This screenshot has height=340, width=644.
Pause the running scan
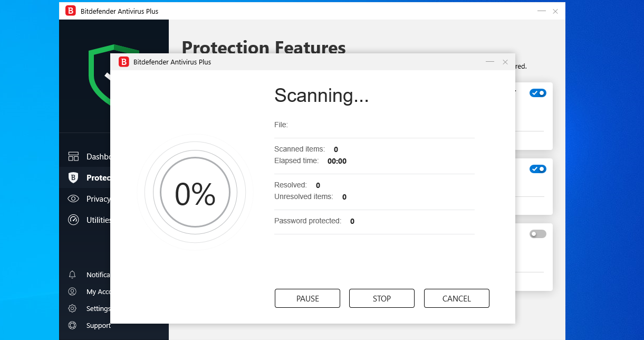click(x=307, y=298)
